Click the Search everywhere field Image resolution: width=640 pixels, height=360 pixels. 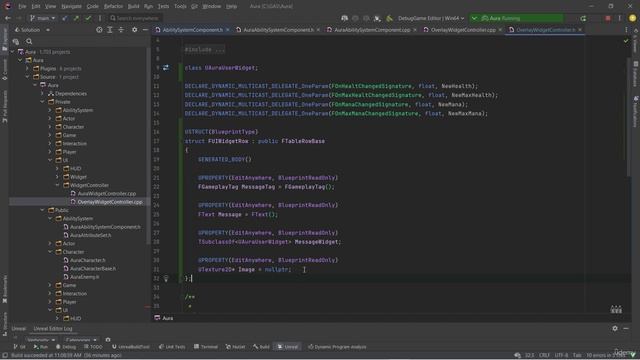tap(135, 18)
